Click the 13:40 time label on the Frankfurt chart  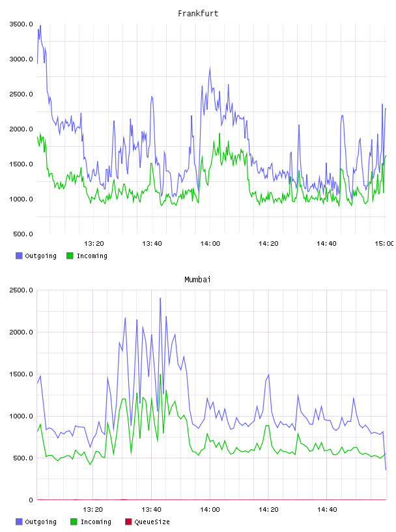152,244
